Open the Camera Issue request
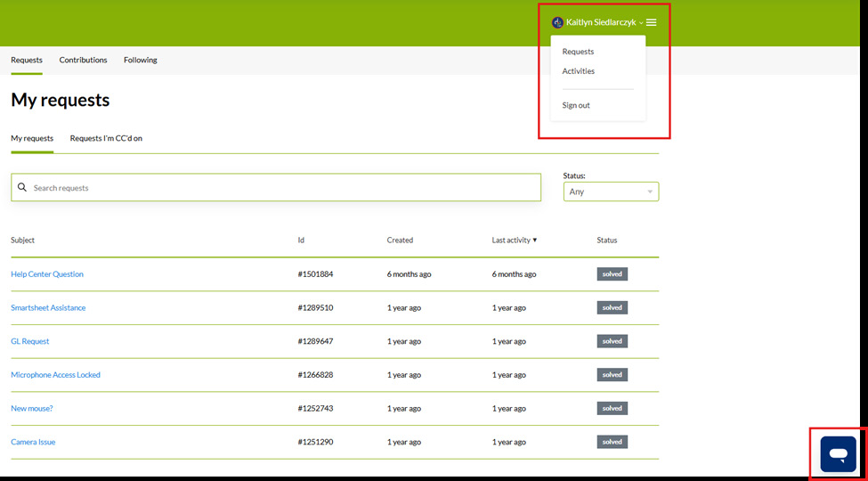The width and height of the screenshot is (868, 481). click(33, 442)
